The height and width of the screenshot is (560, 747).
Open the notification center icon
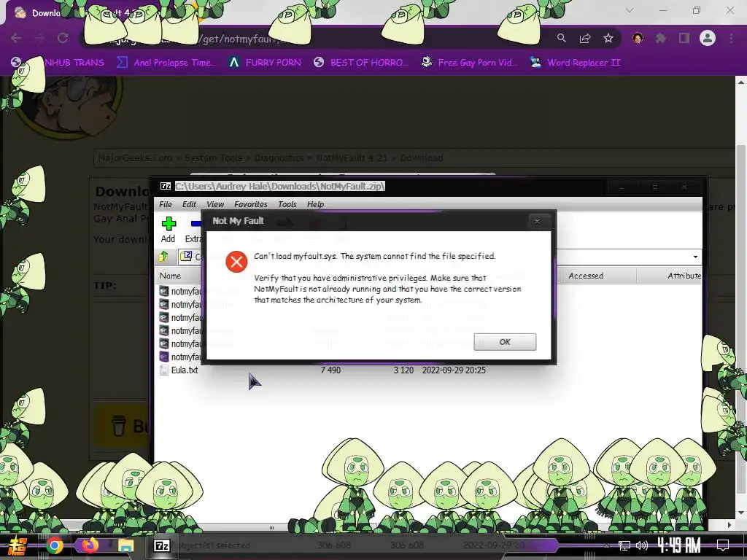tap(723, 545)
